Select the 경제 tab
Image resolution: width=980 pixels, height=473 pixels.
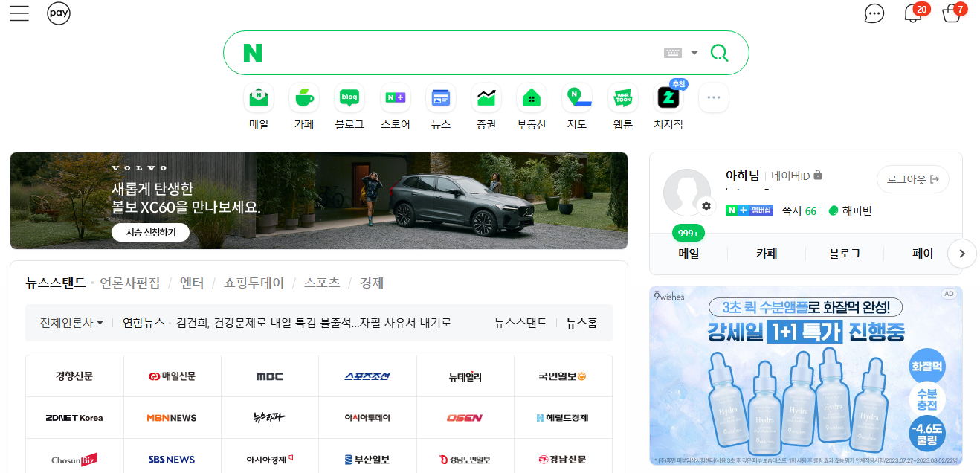[x=372, y=283]
